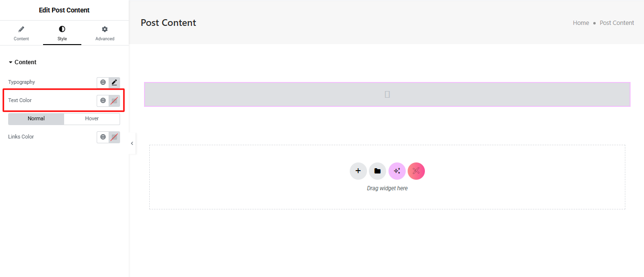Click the Links Color global colors globe

(x=103, y=137)
